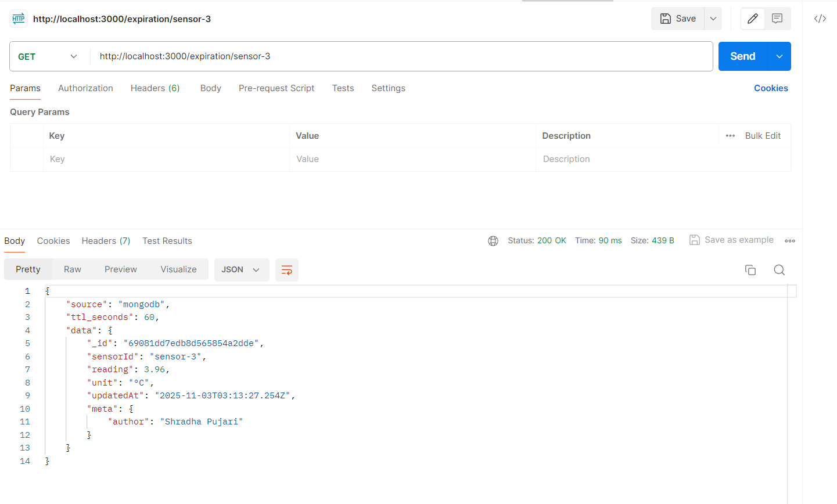Click the network globe icon

[493, 241]
